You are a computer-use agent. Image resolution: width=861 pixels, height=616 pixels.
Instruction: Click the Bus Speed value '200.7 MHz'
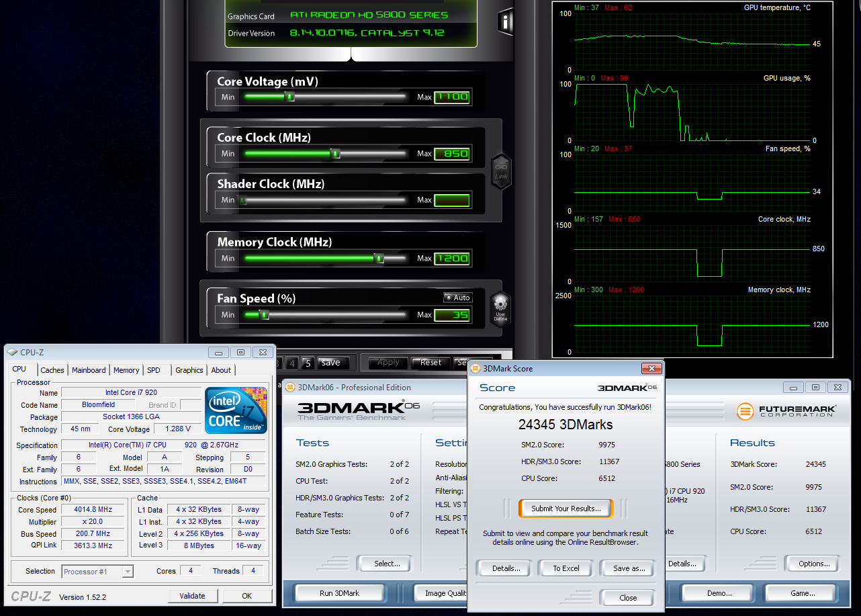click(x=93, y=534)
